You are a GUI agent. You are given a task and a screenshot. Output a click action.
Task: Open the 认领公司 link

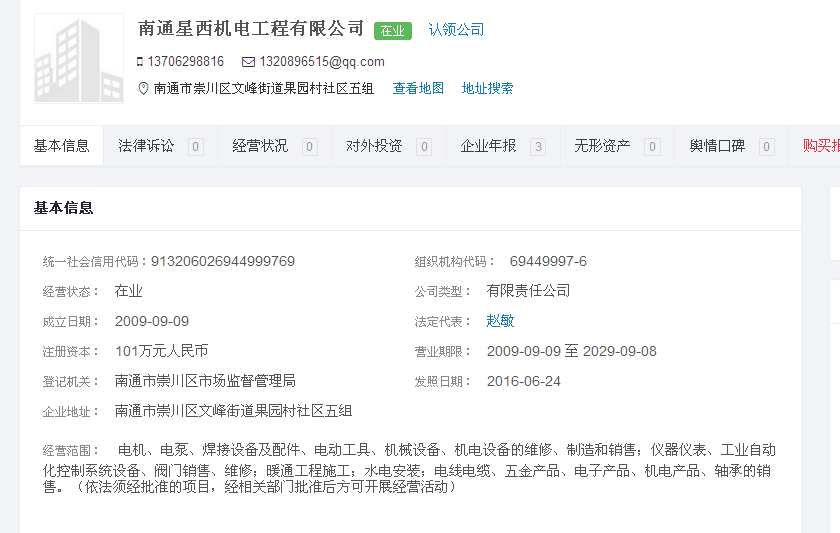click(456, 30)
